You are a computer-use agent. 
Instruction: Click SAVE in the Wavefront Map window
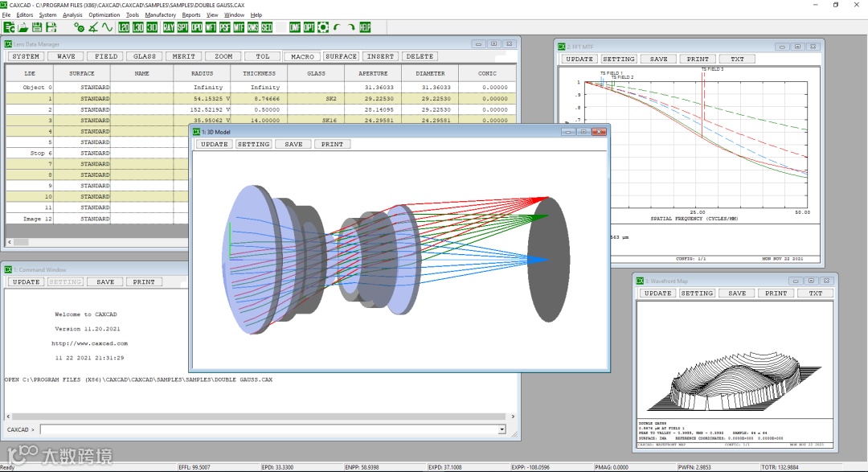pos(737,293)
